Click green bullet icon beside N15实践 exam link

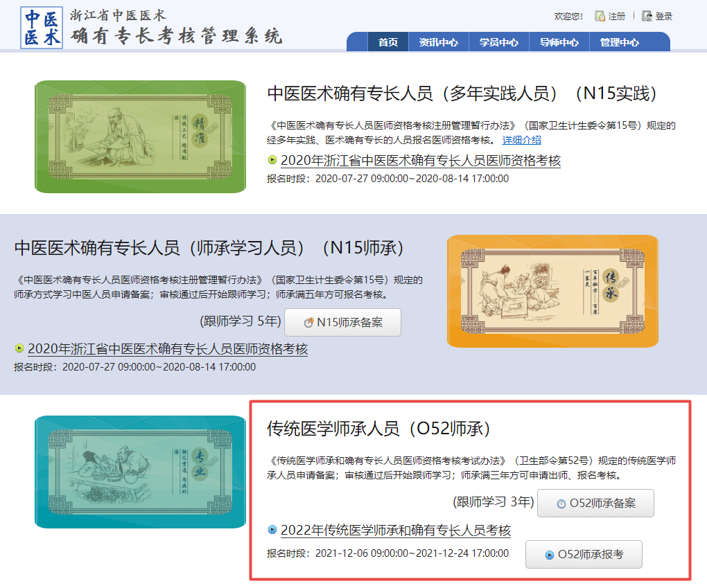pos(272,161)
